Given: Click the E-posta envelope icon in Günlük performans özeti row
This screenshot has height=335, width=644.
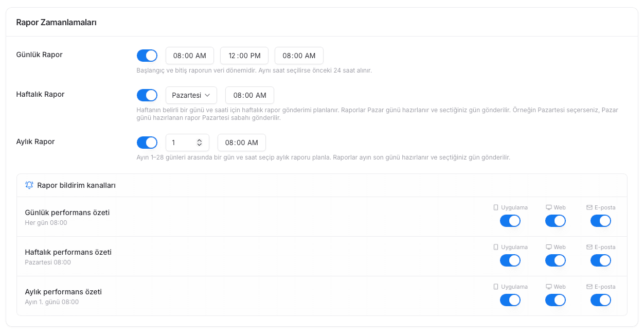Looking at the screenshot, I should click(589, 207).
